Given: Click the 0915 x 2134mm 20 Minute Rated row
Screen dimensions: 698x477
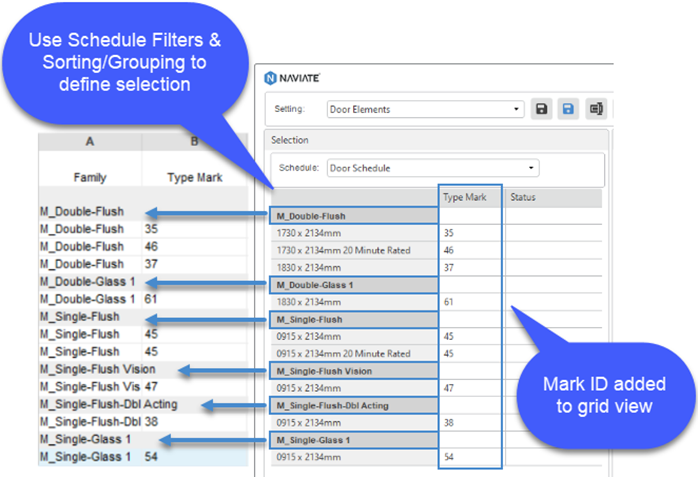Looking at the screenshot, I should 436,354.
